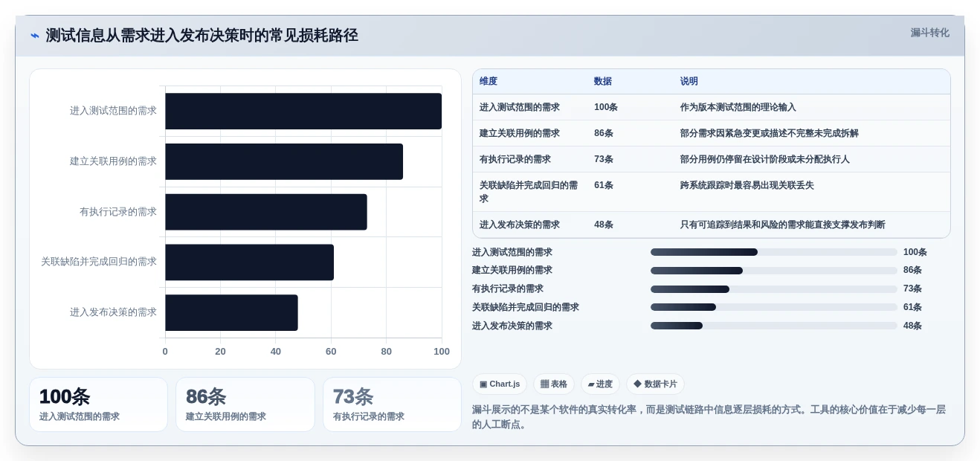The image size is (980, 461).
Task: Click description 跨系统跟踪时最容易出现关联丢失
Action: tap(747, 185)
